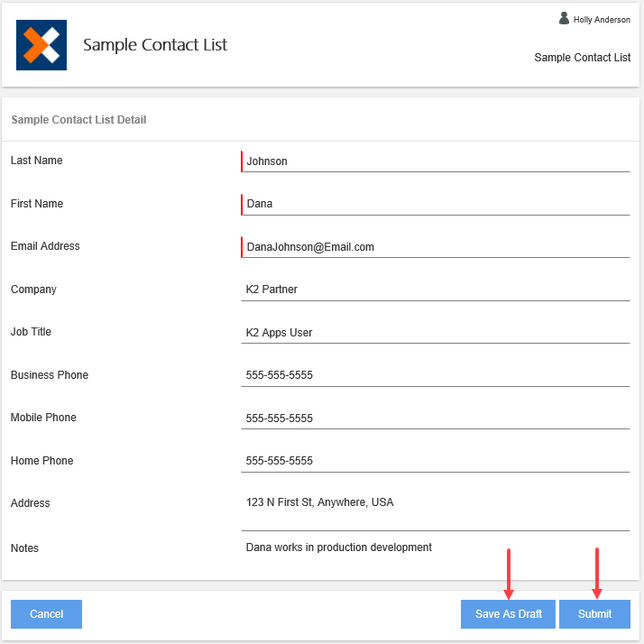Image resolution: width=644 pixels, height=644 pixels.
Task: Edit the Last Name field containing Johnson
Action: [x=436, y=161]
